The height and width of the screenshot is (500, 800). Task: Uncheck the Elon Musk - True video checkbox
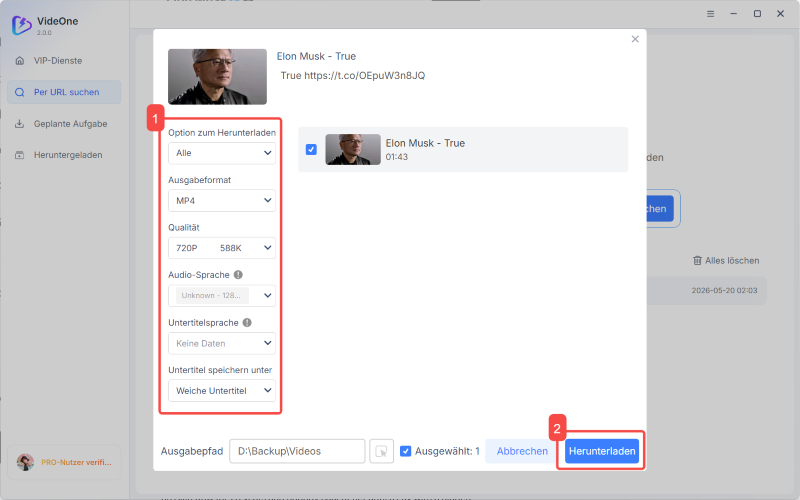coord(311,149)
